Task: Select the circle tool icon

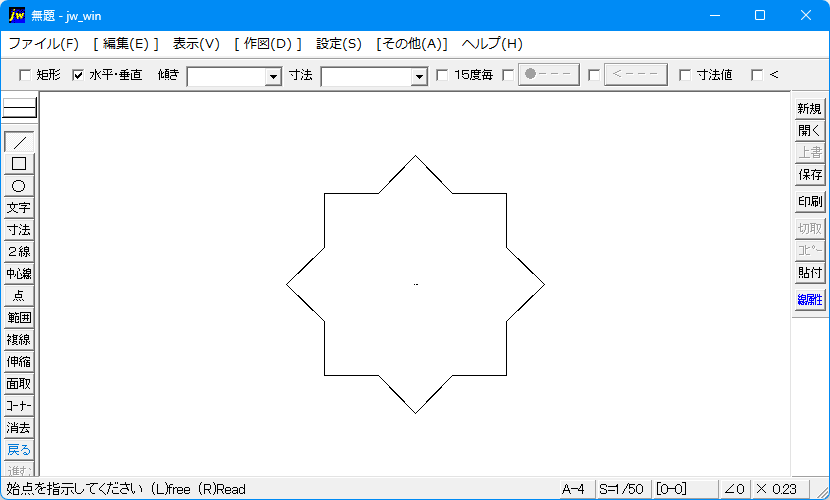Action: 19,186
